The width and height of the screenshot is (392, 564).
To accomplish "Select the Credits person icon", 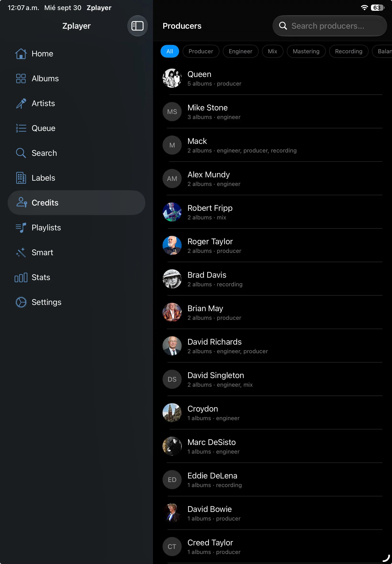I will 22,203.
